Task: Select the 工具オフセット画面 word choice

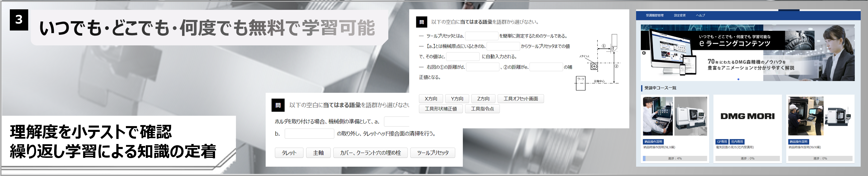Action: [520, 98]
